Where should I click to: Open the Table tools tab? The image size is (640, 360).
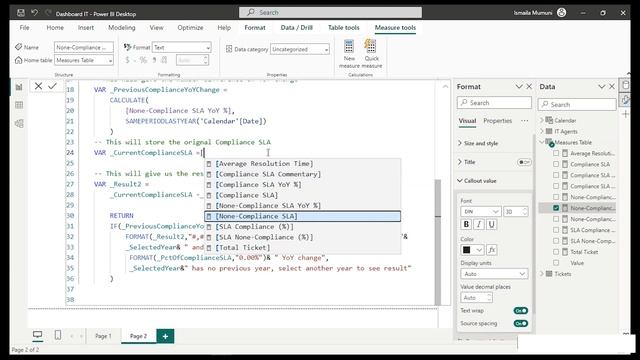coord(344,27)
